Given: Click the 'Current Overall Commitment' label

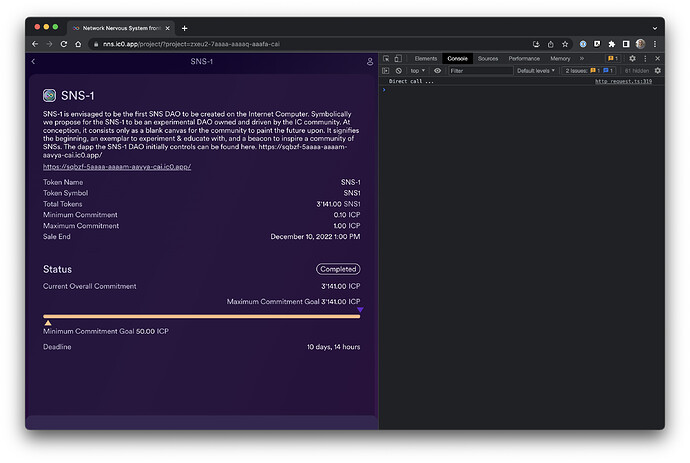Looking at the screenshot, I should point(89,286).
